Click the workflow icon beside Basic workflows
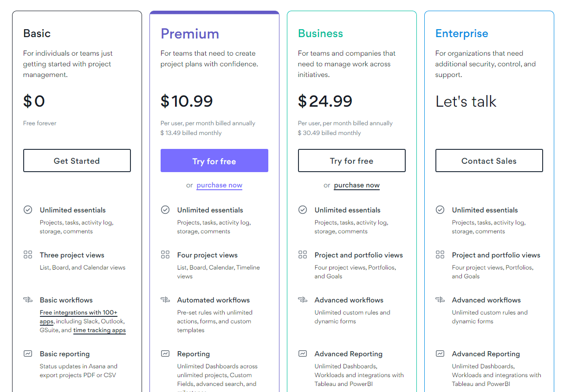This screenshot has width=564, height=392. [x=28, y=300]
